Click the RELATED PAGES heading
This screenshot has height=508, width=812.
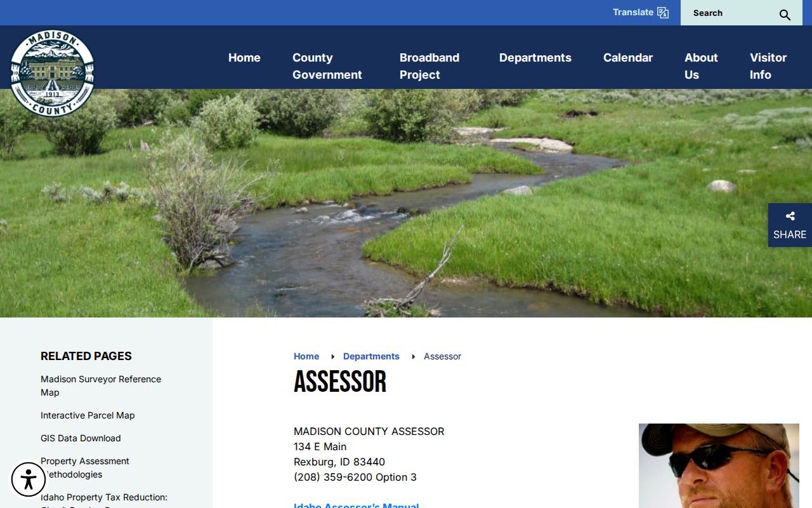click(x=86, y=356)
